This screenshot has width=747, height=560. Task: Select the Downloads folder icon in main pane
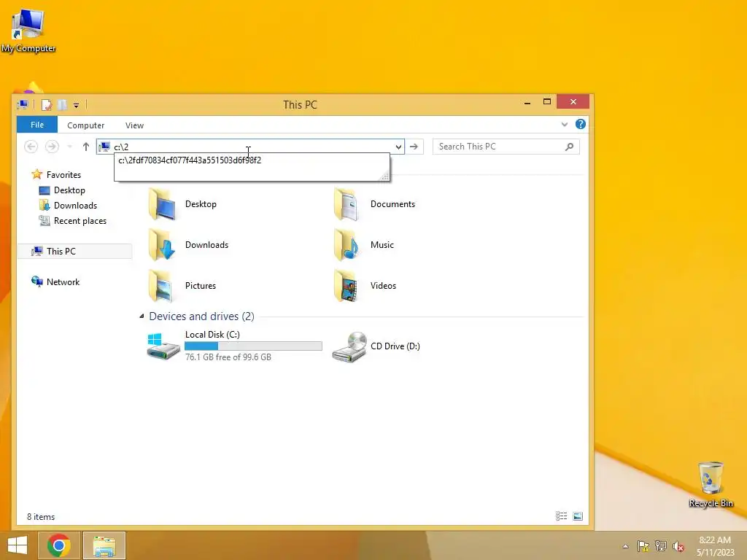162,245
